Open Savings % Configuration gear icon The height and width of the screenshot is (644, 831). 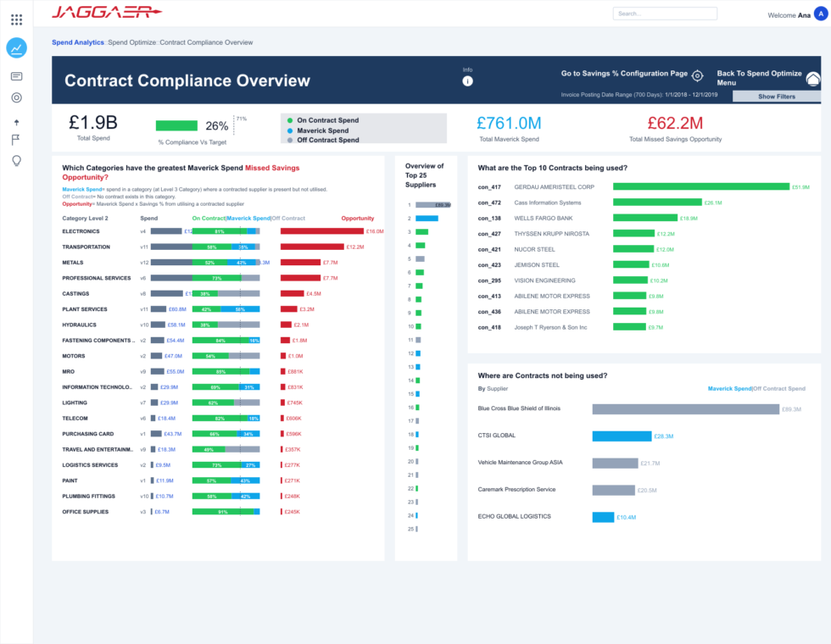coord(697,75)
